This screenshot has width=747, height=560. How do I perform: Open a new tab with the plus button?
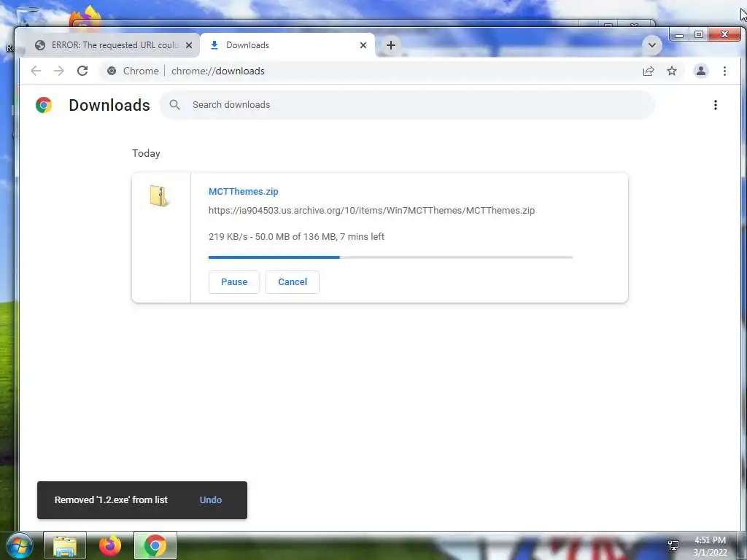(391, 45)
